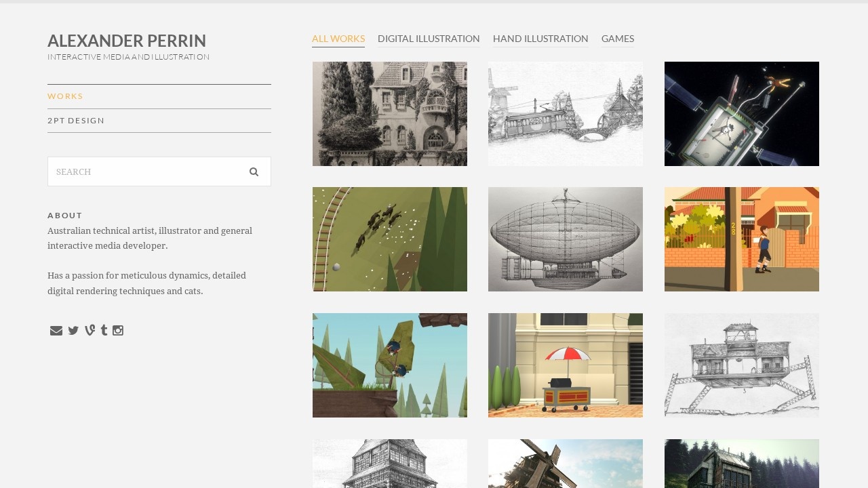This screenshot has height=488, width=868.
Task: Open the stilted house sketch thumbnail
Action: point(742,365)
